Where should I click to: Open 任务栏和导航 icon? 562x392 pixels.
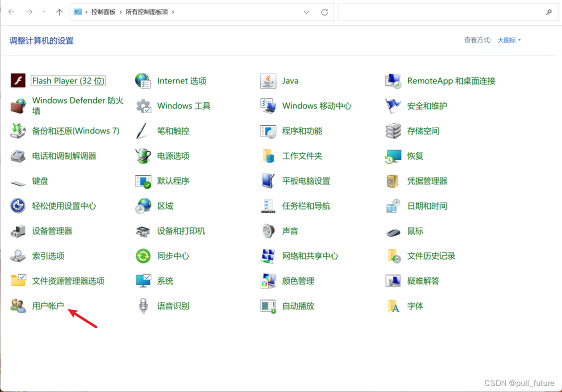[268, 206]
